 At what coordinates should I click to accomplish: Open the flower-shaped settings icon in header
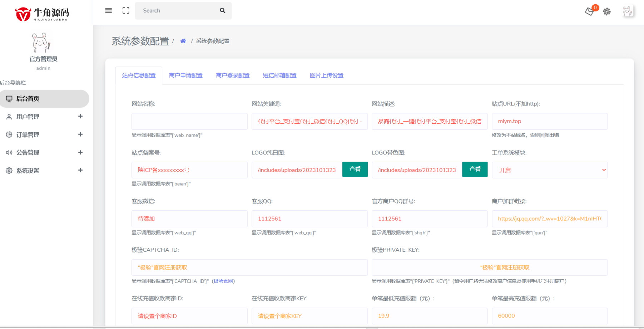click(x=607, y=11)
